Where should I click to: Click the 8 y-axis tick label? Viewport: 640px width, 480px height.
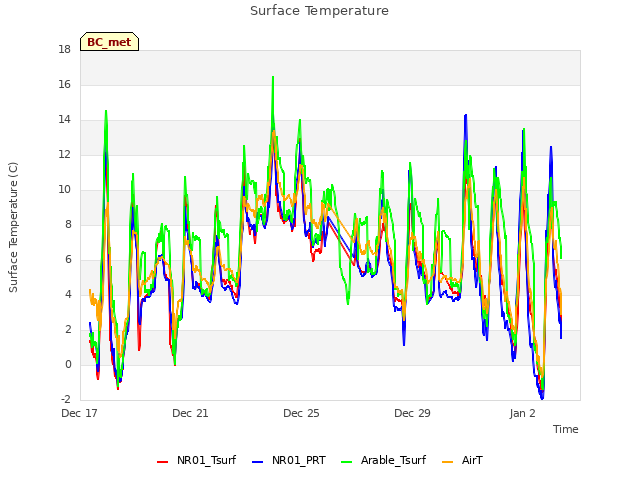click(x=68, y=224)
